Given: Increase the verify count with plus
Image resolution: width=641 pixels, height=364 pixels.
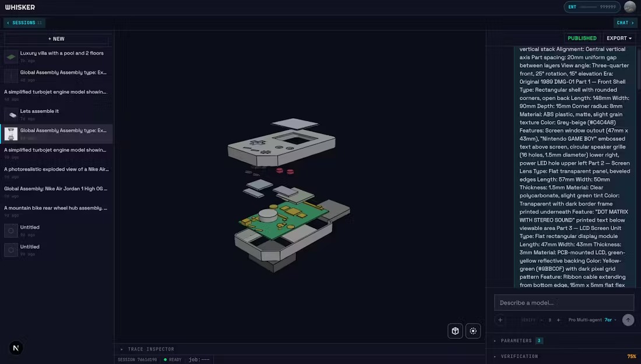Looking at the screenshot, I should point(558,320).
